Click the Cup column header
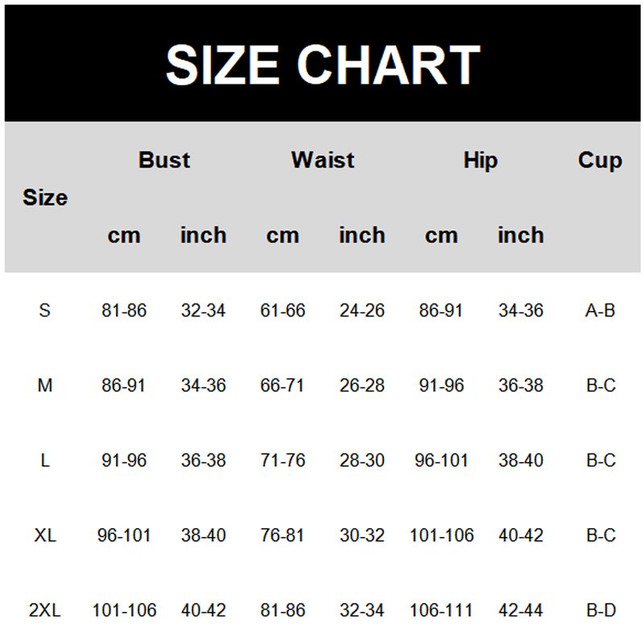 (600, 160)
